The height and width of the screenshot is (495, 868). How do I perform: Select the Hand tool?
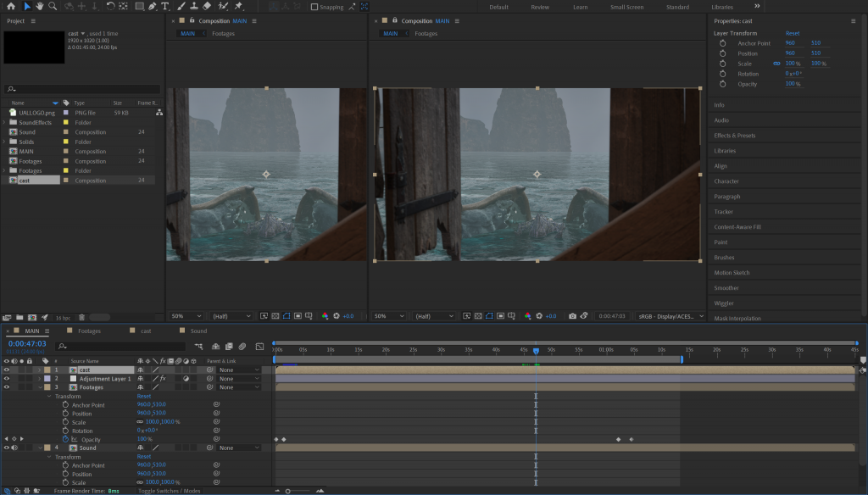click(x=39, y=6)
